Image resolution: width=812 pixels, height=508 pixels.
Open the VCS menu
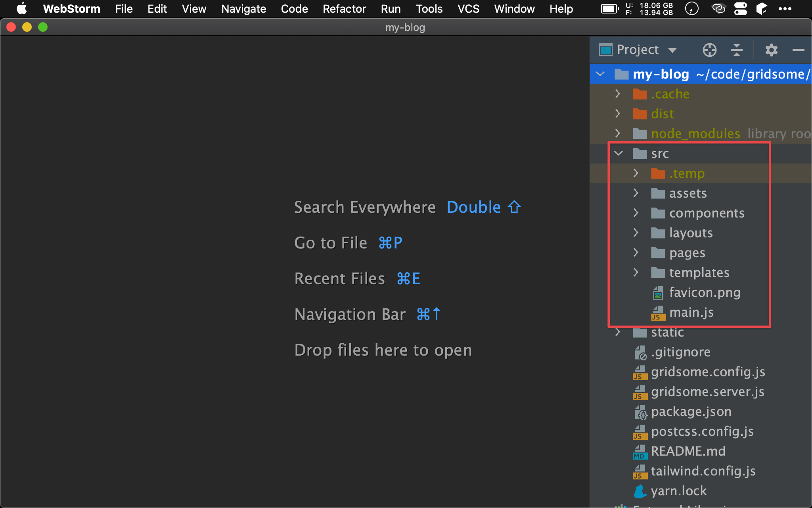[x=468, y=9]
